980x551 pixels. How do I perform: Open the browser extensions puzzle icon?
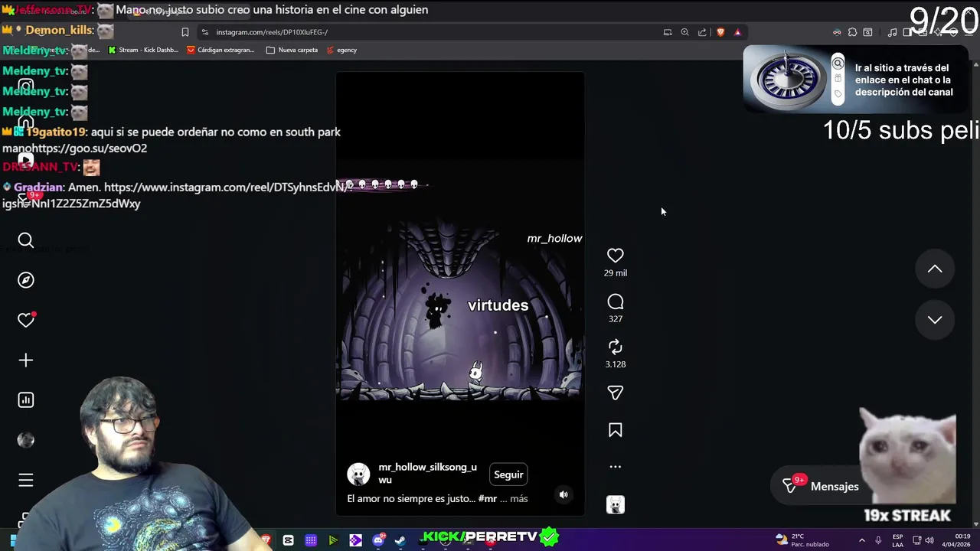(852, 32)
